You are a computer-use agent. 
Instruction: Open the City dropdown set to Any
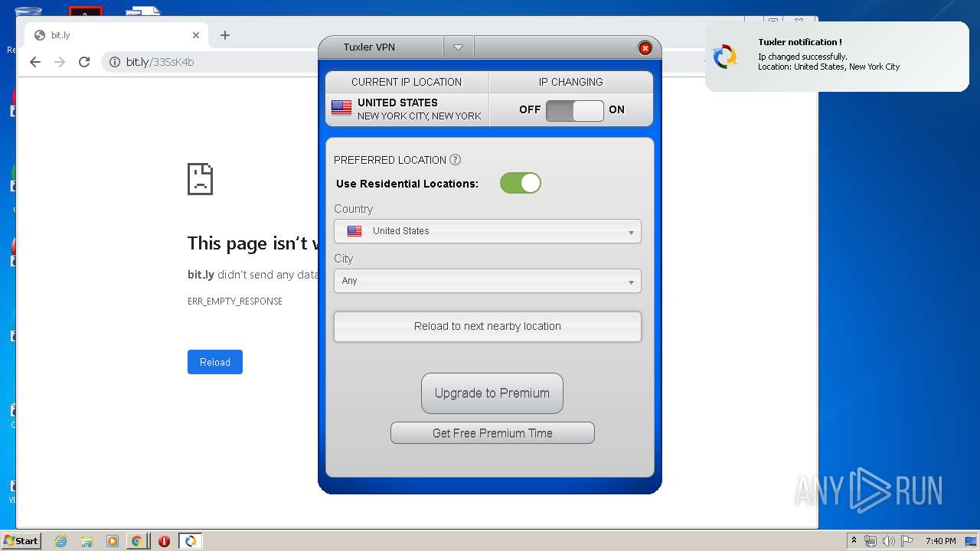(x=488, y=281)
